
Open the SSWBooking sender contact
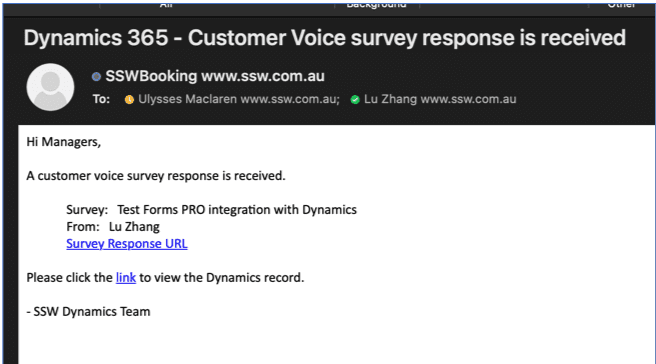pyautogui.click(x=215, y=76)
